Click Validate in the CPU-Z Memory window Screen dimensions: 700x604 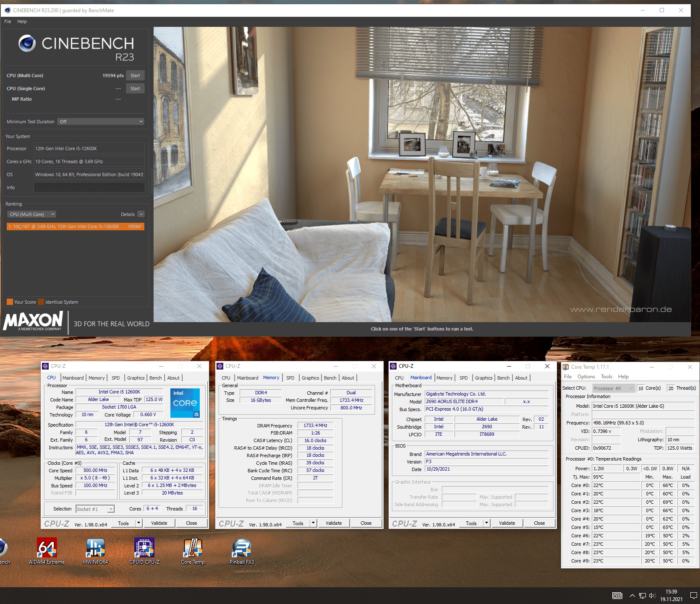click(334, 523)
